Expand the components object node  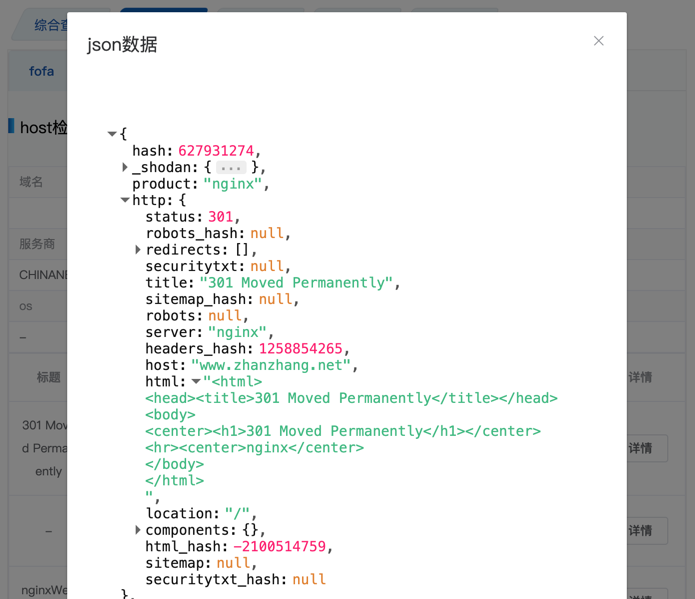tap(138, 529)
